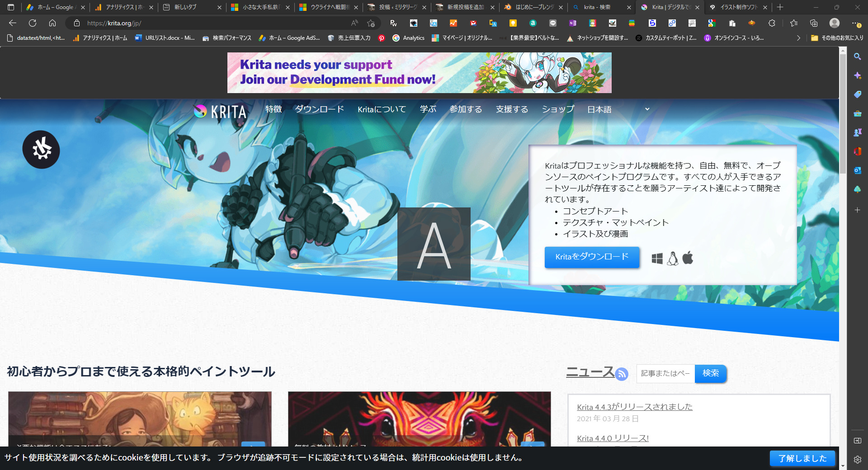Open browser Settings and more menu

click(x=856, y=23)
